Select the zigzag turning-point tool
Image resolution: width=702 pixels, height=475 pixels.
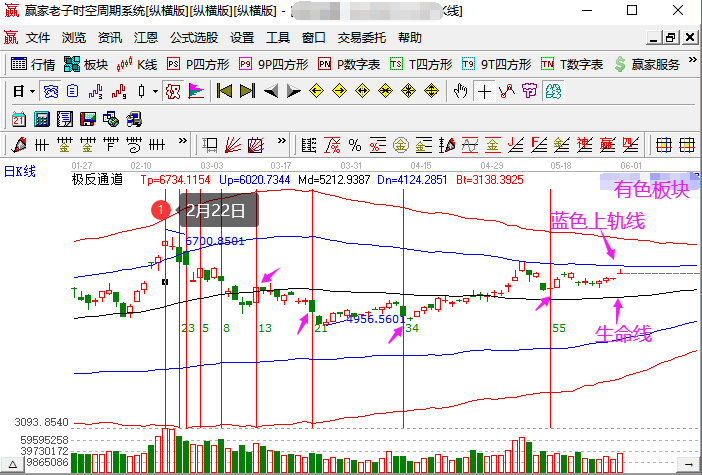point(507,91)
